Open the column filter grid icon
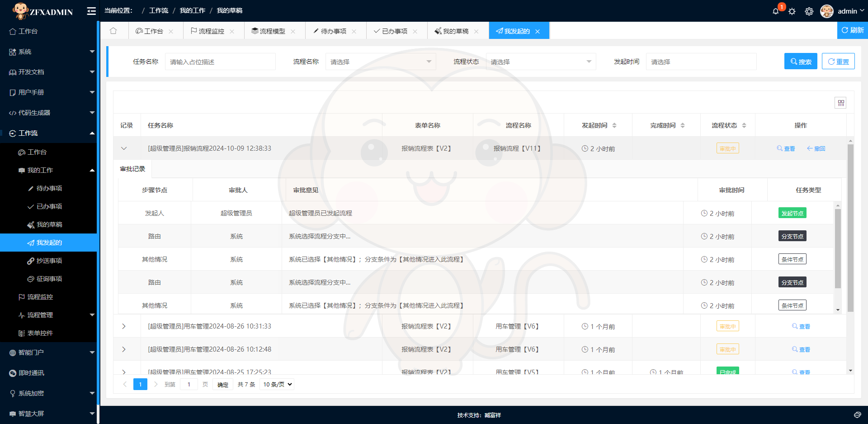Image resolution: width=868 pixels, height=424 pixels. click(x=840, y=103)
